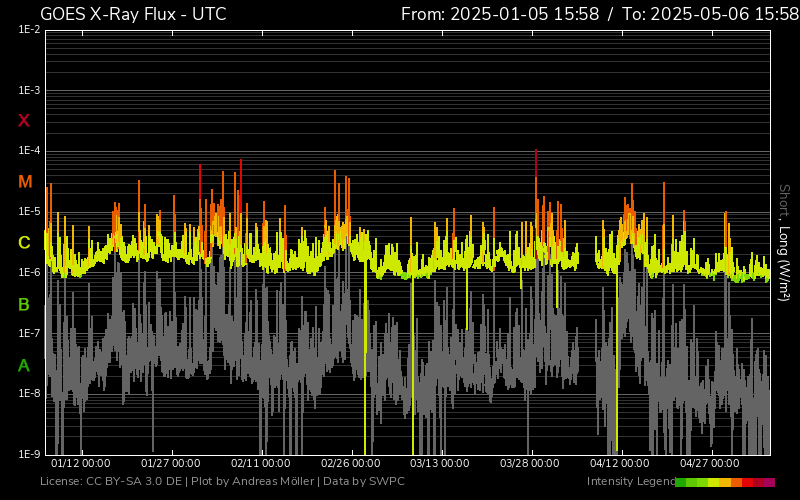800x500 pixels.
Task: Click the yellow intensity legend swatch
Action: click(x=714, y=482)
